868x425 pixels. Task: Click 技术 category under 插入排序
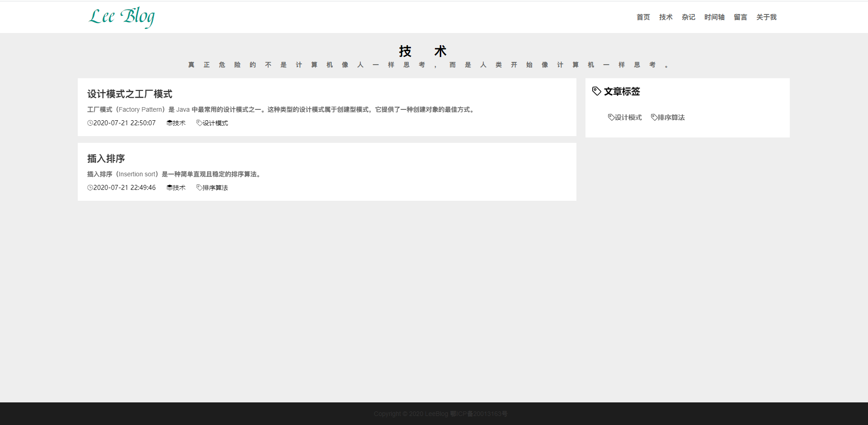click(x=176, y=188)
